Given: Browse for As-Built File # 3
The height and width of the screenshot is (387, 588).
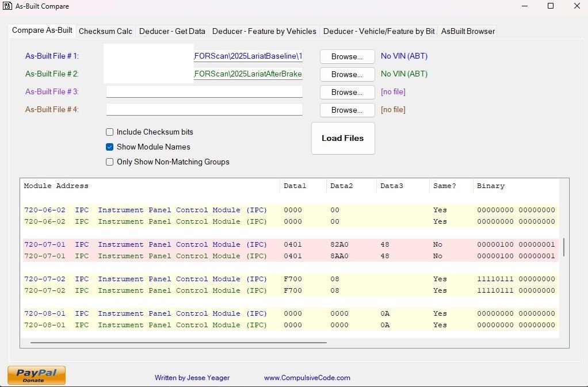Looking at the screenshot, I should (x=346, y=91).
